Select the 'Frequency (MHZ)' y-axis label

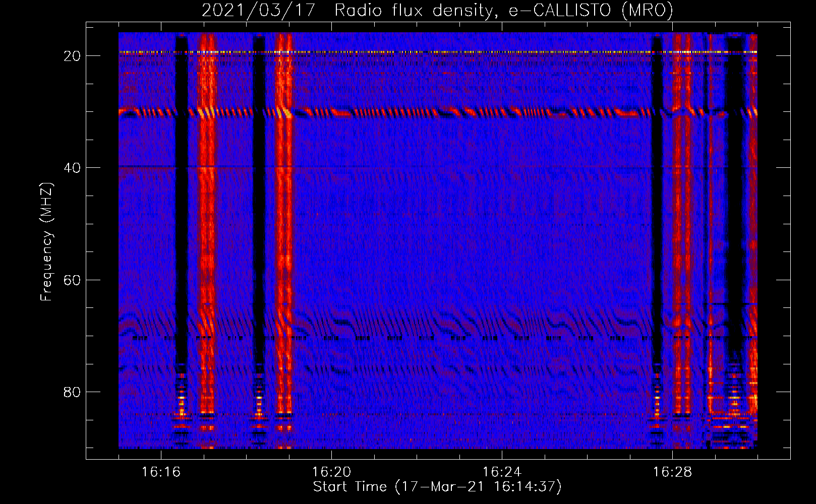pos(46,242)
